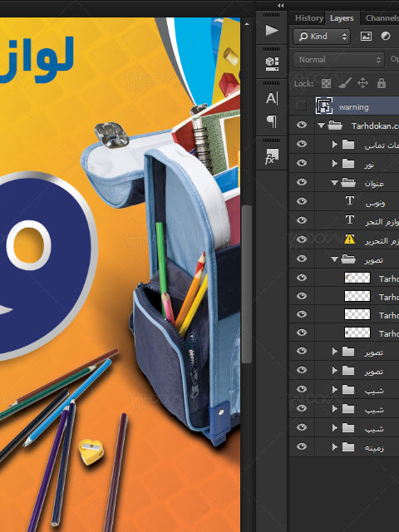The width and height of the screenshot is (399, 532).
Task: Select the عنوان group name
Action: point(374,184)
